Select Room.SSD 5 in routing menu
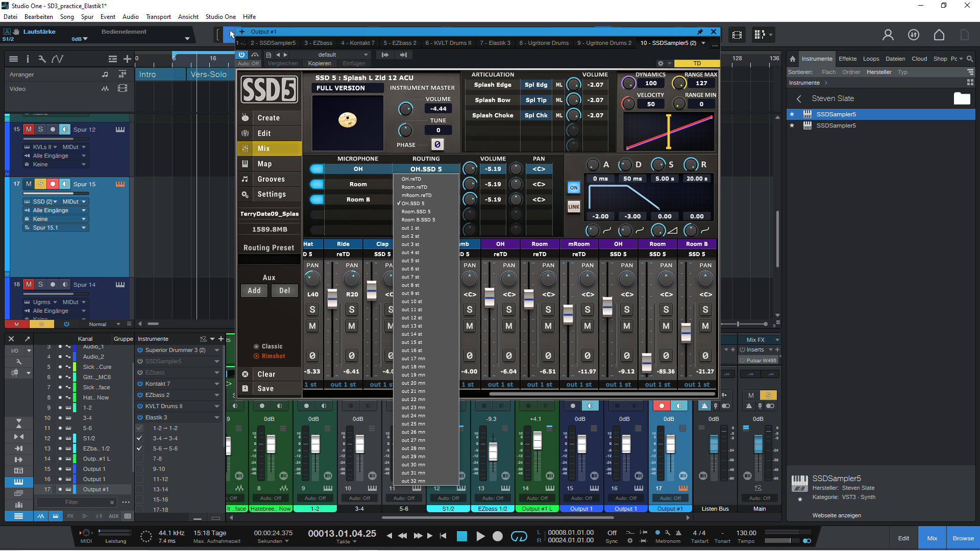The image size is (980, 551). pos(416,212)
